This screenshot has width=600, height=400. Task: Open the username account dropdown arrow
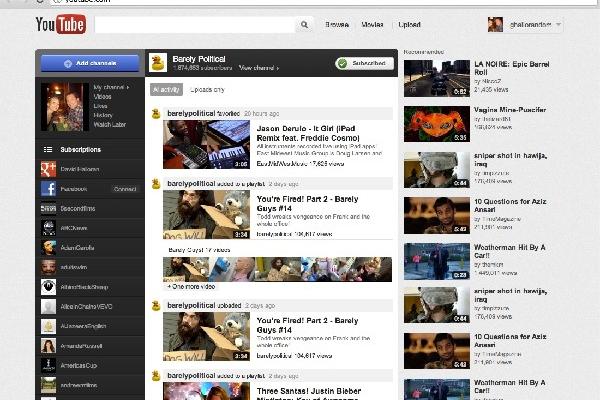pyautogui.click(x=558, y=24)
